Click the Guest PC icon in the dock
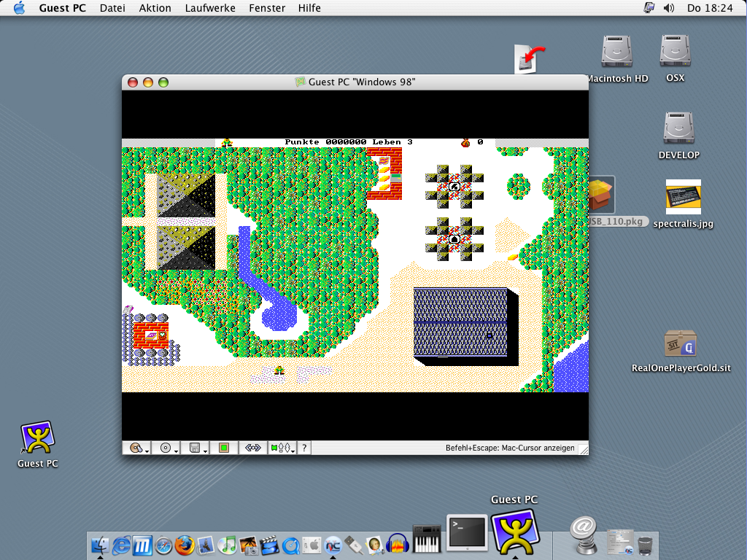Viewport: 747px width, 560px height. [x=515, y=532]
